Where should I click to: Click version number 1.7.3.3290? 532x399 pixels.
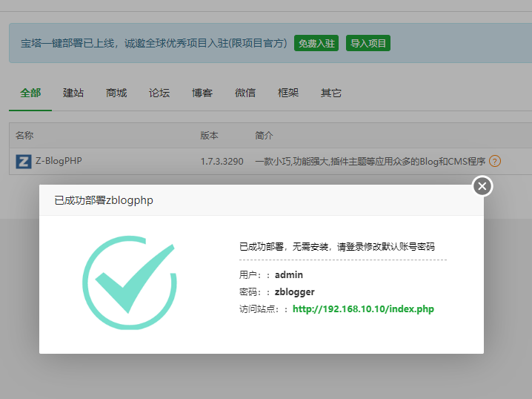(x=222, y=161)
